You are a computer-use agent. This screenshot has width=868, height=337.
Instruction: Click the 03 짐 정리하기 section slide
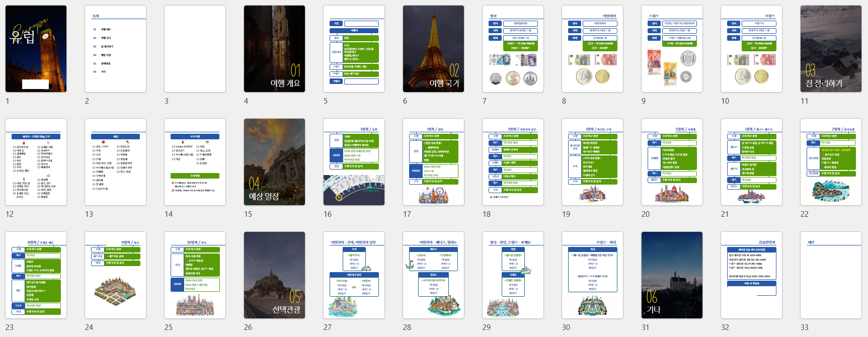point(831,49)
